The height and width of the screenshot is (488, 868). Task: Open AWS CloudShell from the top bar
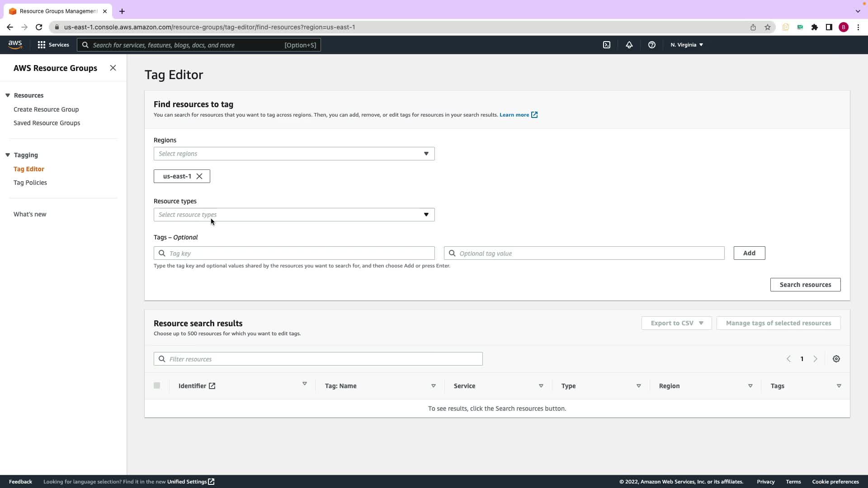(x=607, y=45)
